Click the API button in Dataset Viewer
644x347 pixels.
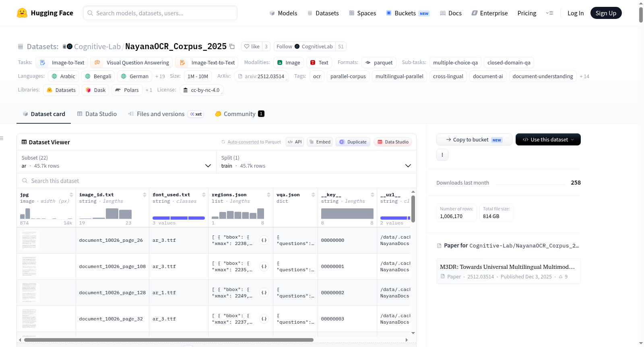pos(295,142)
